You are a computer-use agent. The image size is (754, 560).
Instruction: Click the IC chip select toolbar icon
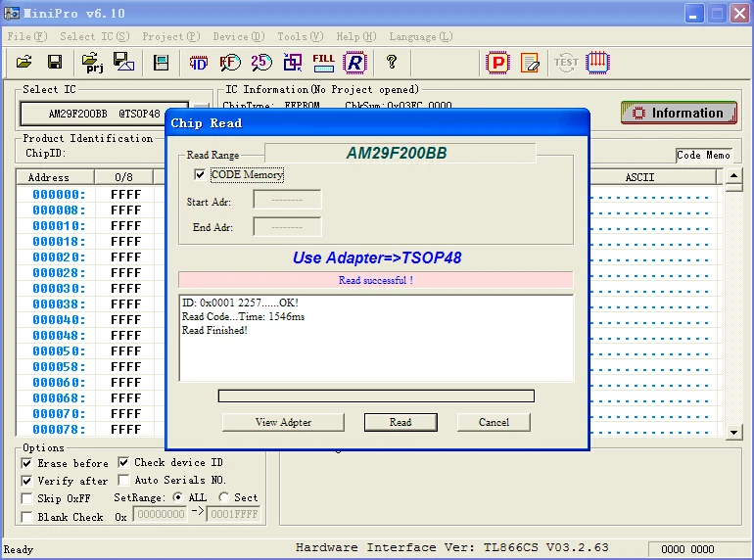[x=161, y=63]
